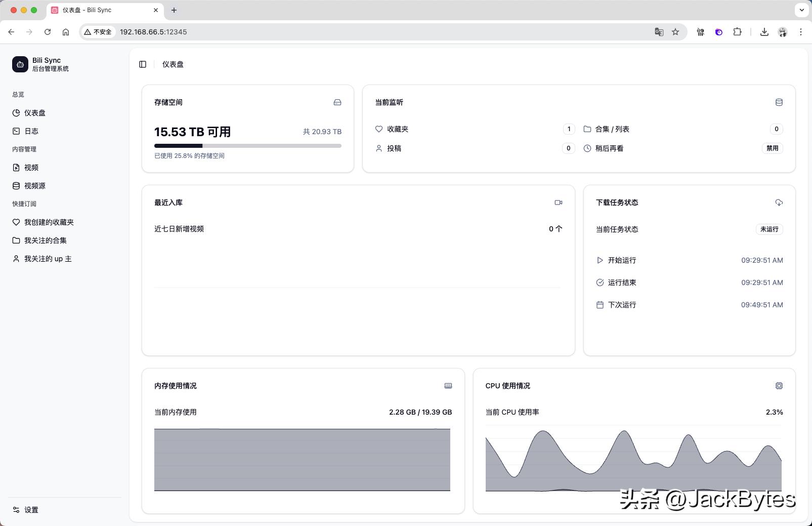Screen dimensions: 812x526
Task: Bookmark this page with the star icon
Action: [675, 32]
